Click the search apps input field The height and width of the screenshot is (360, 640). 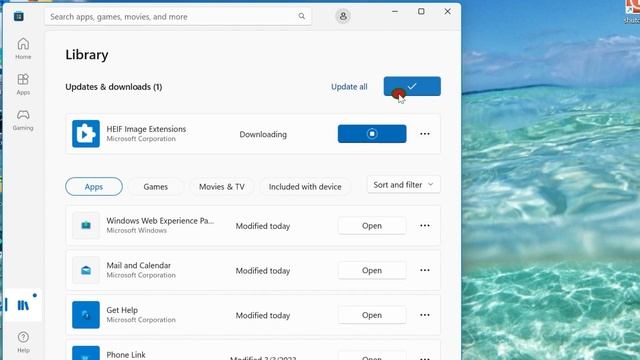pos(178,16)
